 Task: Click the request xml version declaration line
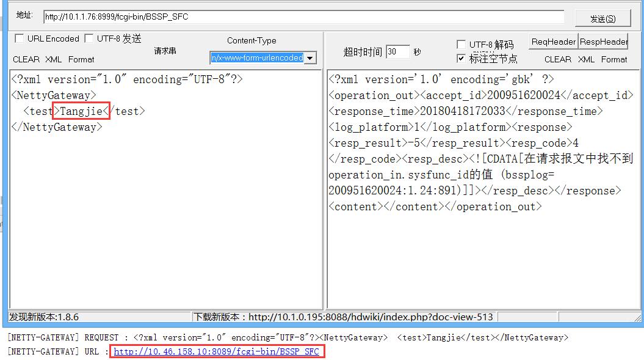[127, 79]
